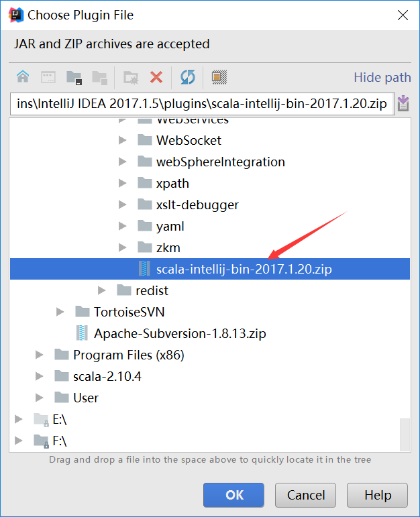
Task: Expand the redist folder
Action: (x=102, y=290)
